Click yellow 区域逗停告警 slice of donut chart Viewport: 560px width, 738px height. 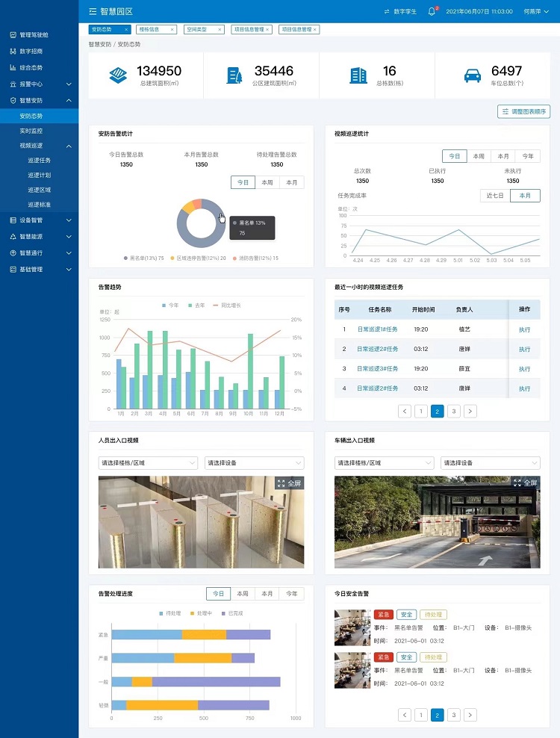187,207
